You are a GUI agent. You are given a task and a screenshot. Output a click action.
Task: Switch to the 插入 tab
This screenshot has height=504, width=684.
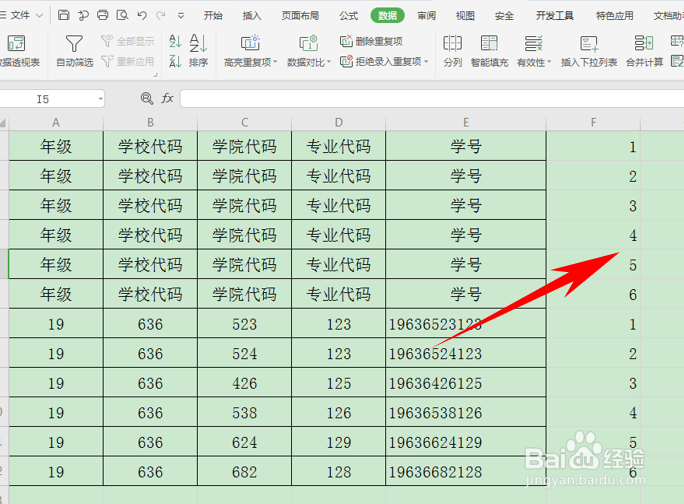click(x=252, y=16)
